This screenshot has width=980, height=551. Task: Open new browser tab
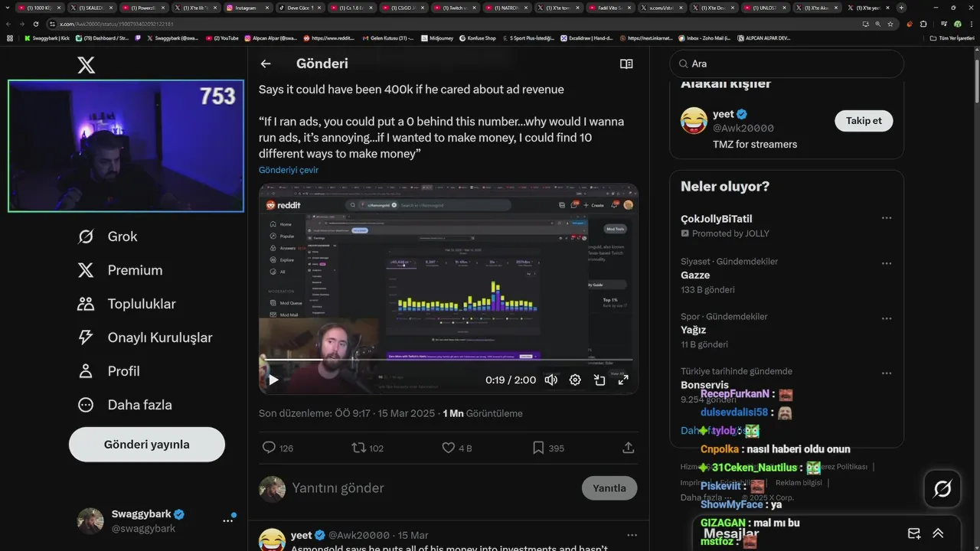click(901, 8)
